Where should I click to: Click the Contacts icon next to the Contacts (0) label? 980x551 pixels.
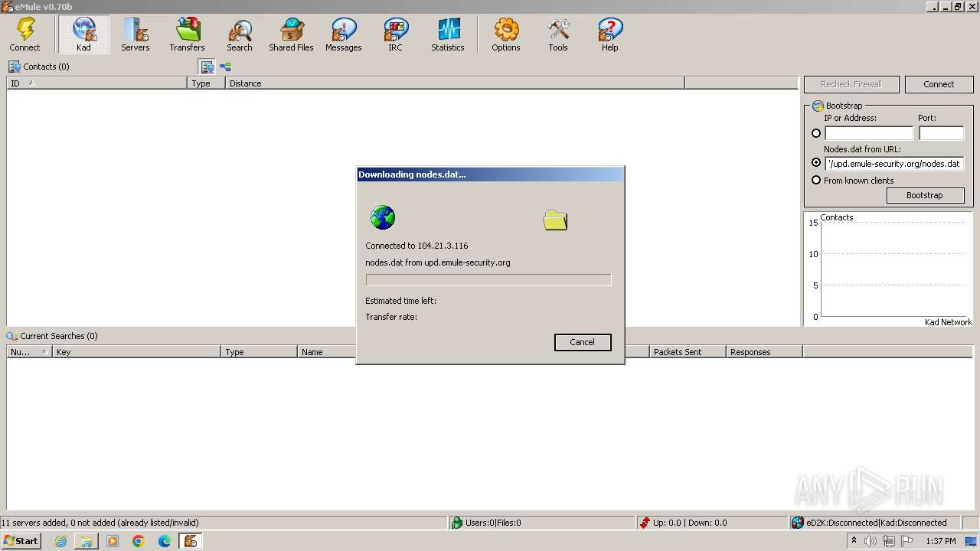coord(15,67)
